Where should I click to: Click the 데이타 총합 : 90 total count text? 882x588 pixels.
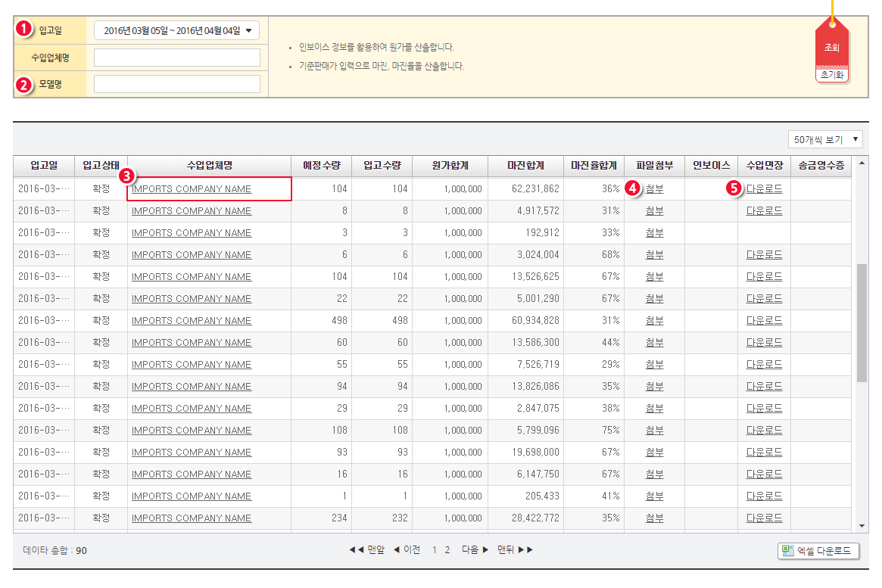click(x=55, y=550)
